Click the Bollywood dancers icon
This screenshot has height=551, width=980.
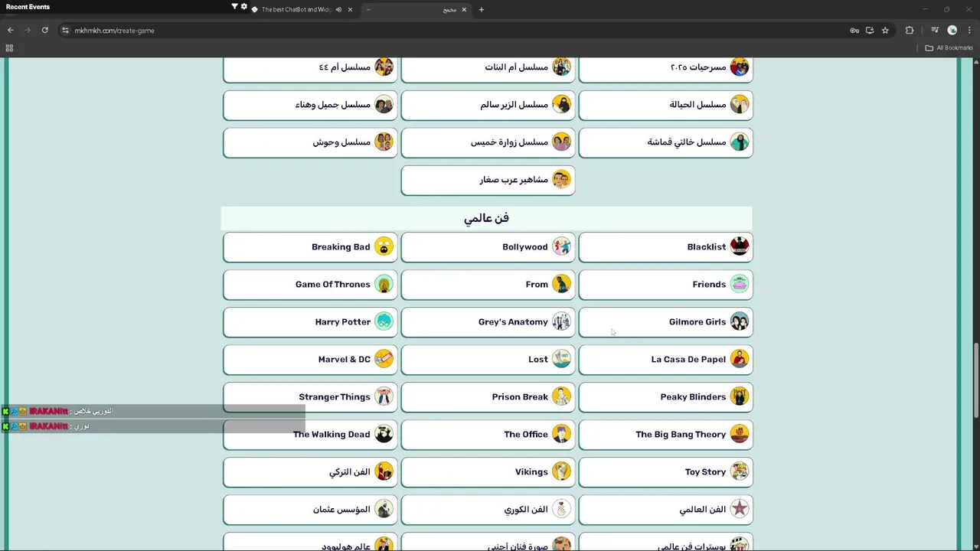click(561, 246)
